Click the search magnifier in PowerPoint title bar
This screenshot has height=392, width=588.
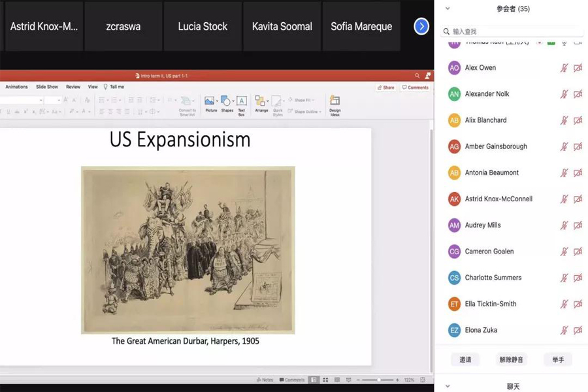coord(417,76)
